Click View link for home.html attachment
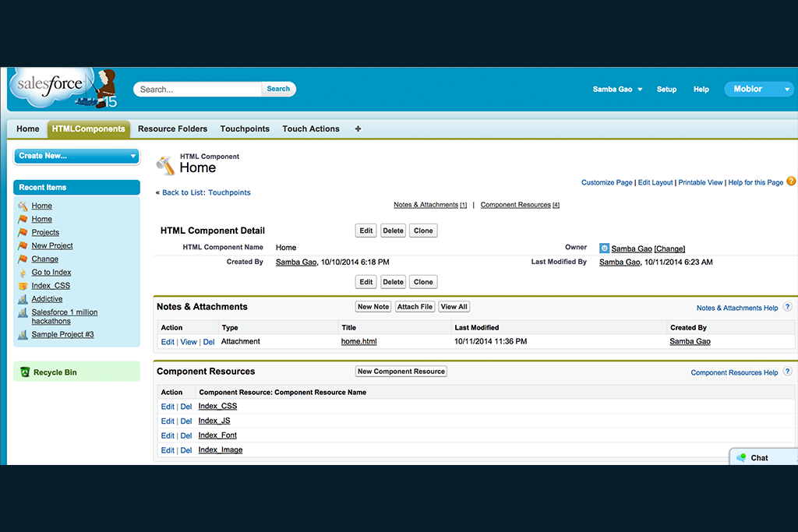This screenshot has height=532, width=798. [x=189, y=342]
